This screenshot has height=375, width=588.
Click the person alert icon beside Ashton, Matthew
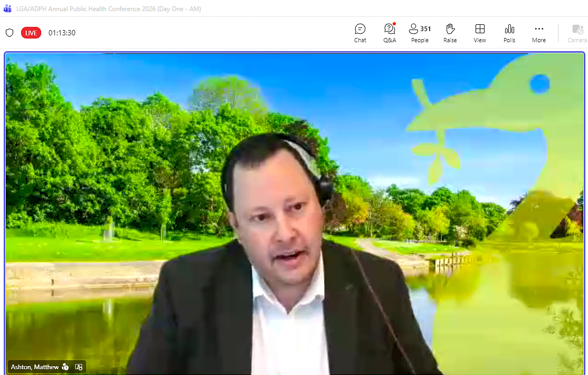[65, 367]
